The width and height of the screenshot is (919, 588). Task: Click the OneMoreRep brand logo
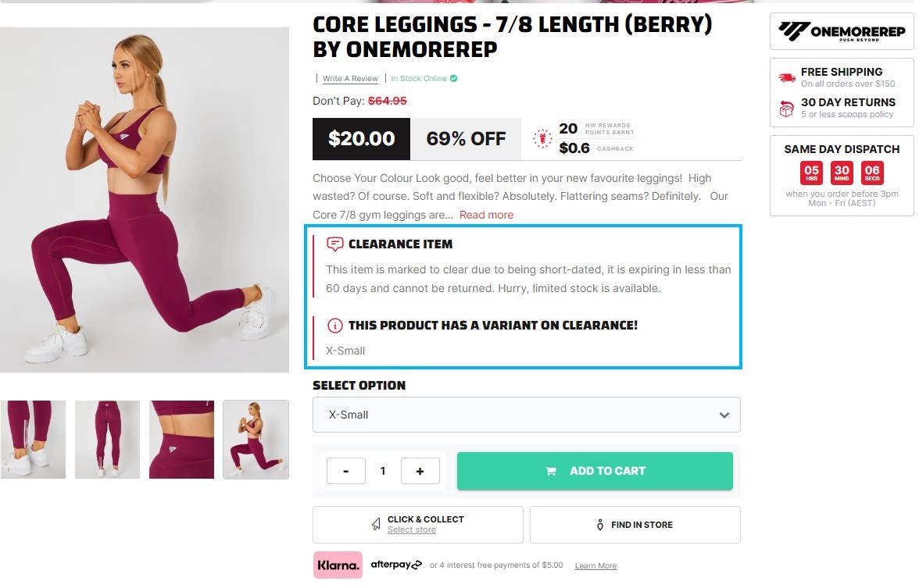(x=842, y=31)
